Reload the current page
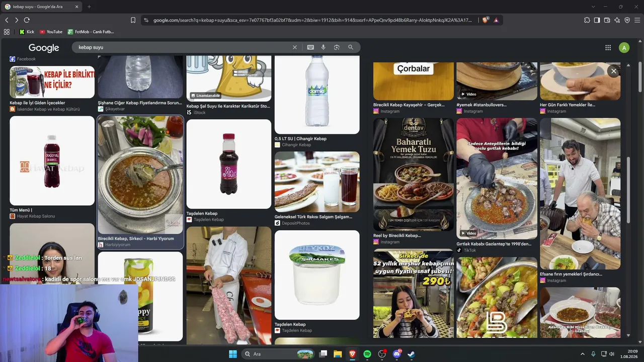Screen dimensions: 644x362 pyautogui.click(x=27, y=20)
